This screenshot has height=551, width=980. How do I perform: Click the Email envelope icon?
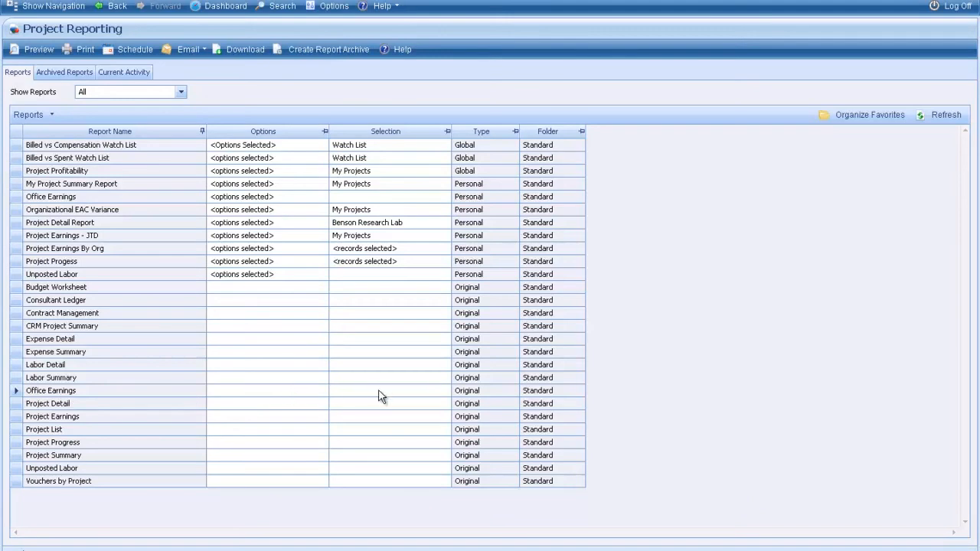pos(167,49)
